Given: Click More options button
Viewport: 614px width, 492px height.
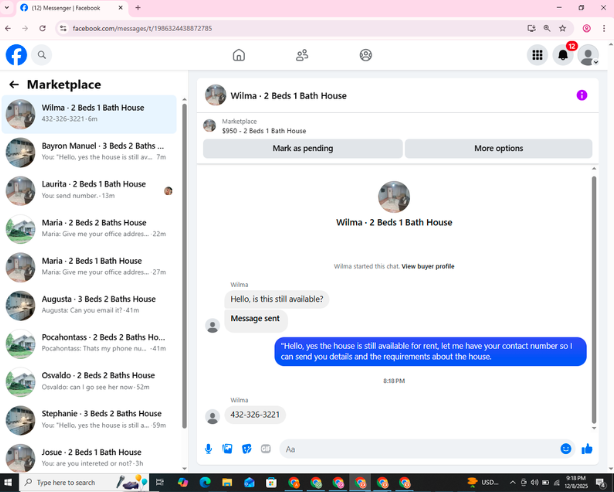Looking at the screenshot, I should (498, 148).
